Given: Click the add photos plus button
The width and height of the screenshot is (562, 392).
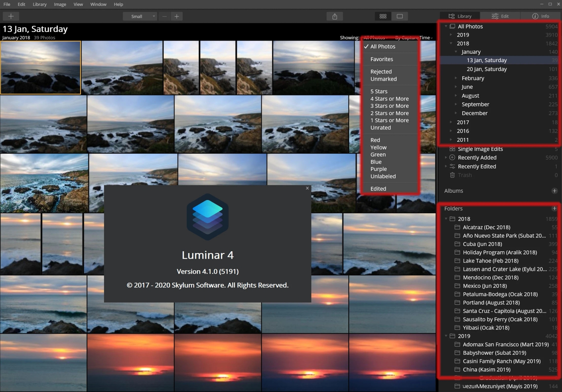Looking at the screenshot, I should pos(11,16).
